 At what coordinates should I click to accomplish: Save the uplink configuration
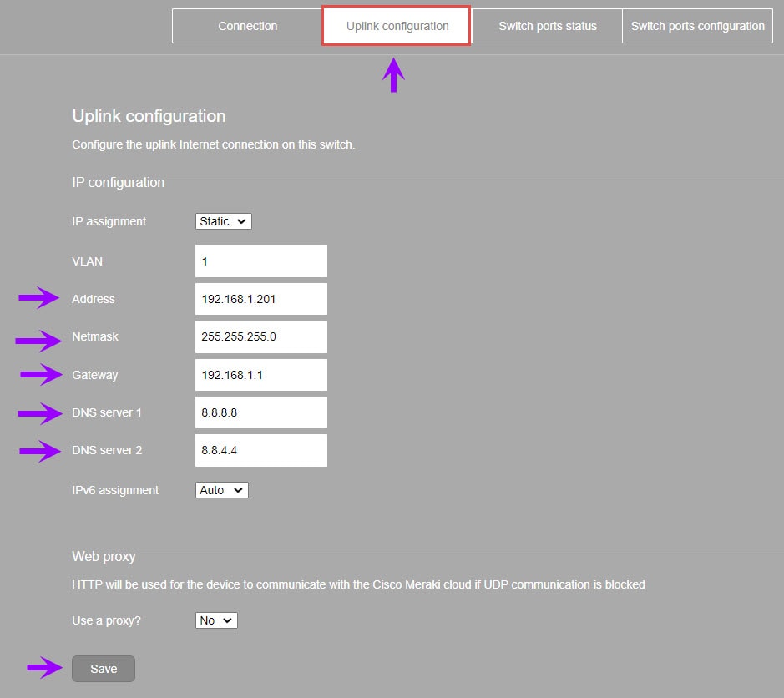(x=104, y=669)
